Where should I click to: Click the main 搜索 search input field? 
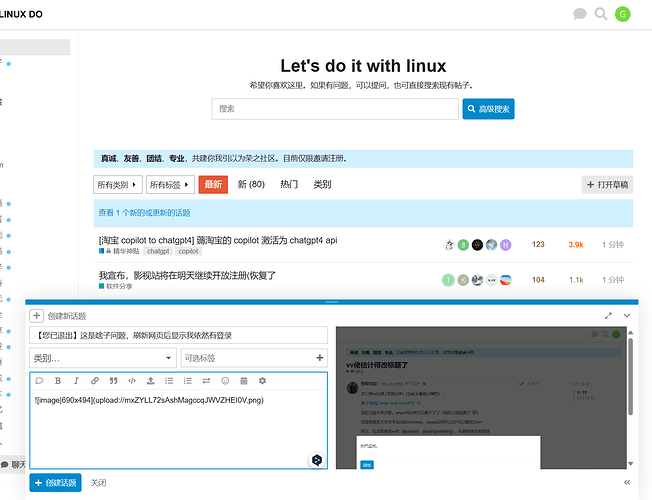[335, 109]
